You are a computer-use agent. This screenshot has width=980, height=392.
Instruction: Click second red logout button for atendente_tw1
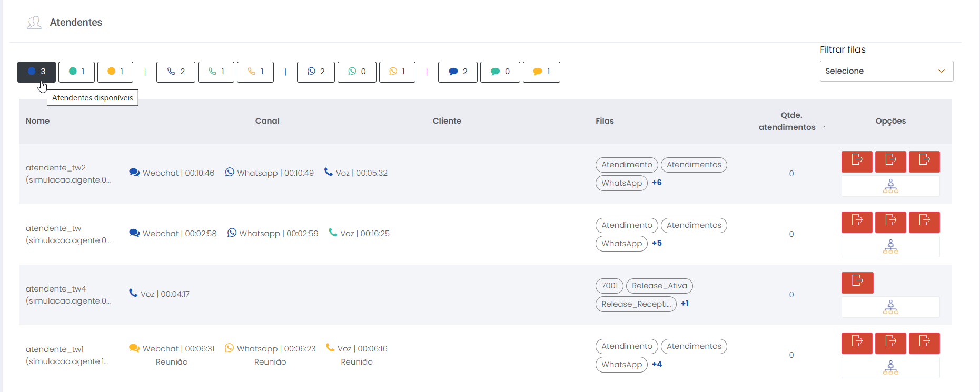[x=890, y=343]
